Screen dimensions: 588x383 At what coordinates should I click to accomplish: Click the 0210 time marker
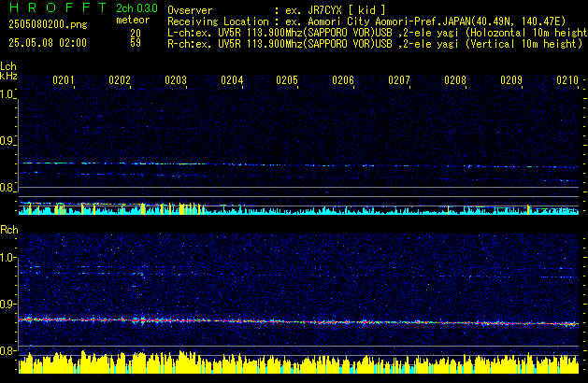[567, 79]
